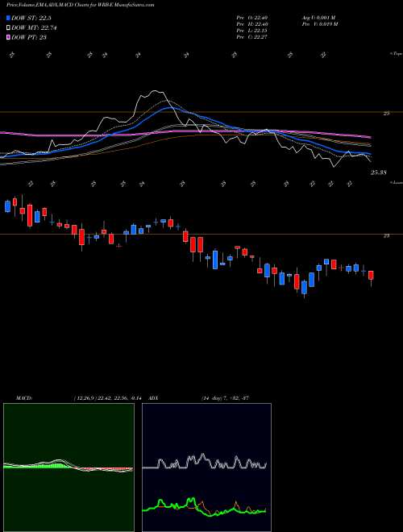Open the dark blue ADX indicator panel

(206, 468)
